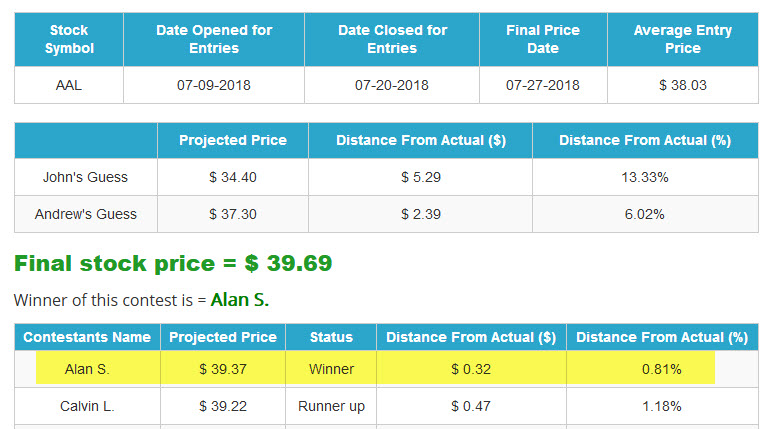Click the Final stock price heading

[x=173, y=263]
